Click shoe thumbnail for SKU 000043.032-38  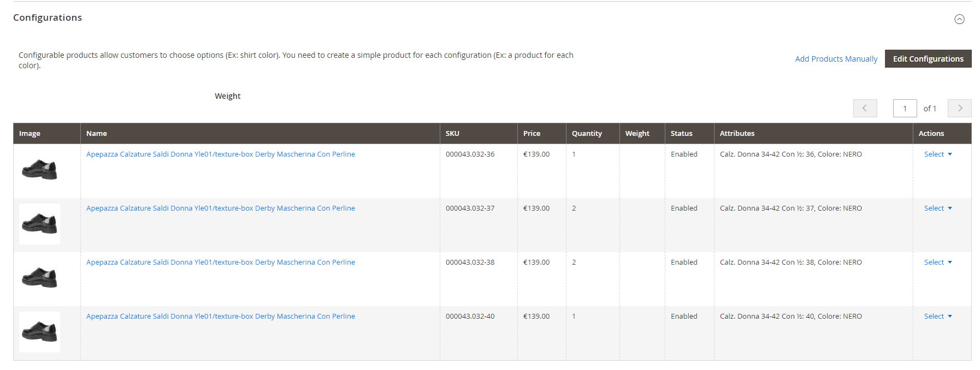click(39, 278)
